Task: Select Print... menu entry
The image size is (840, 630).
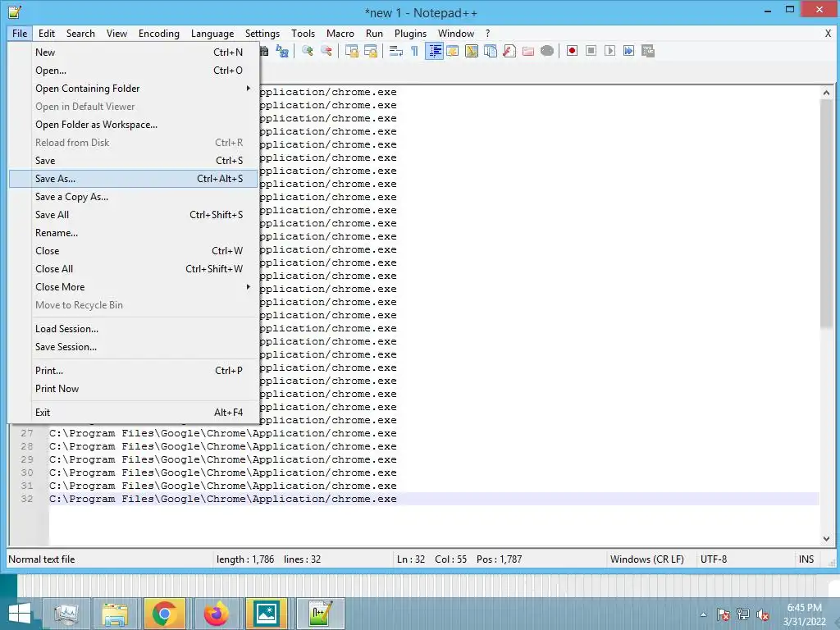Action: (134, 371)
